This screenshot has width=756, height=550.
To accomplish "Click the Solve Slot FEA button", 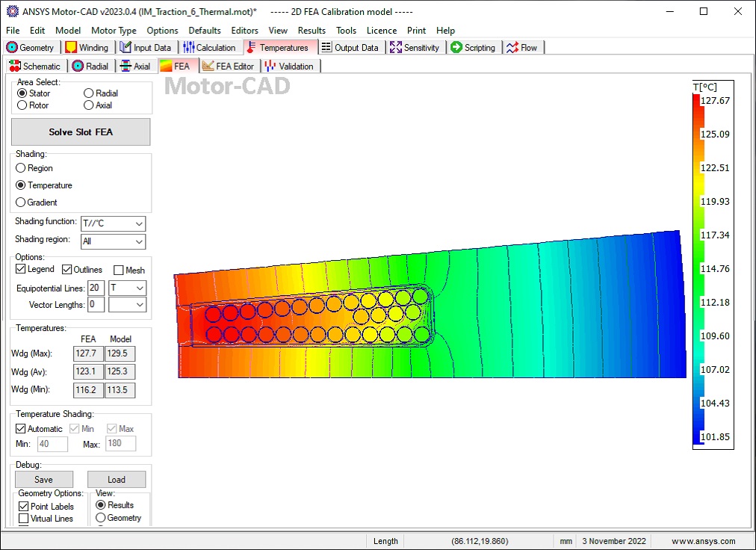I will [81, 132].
